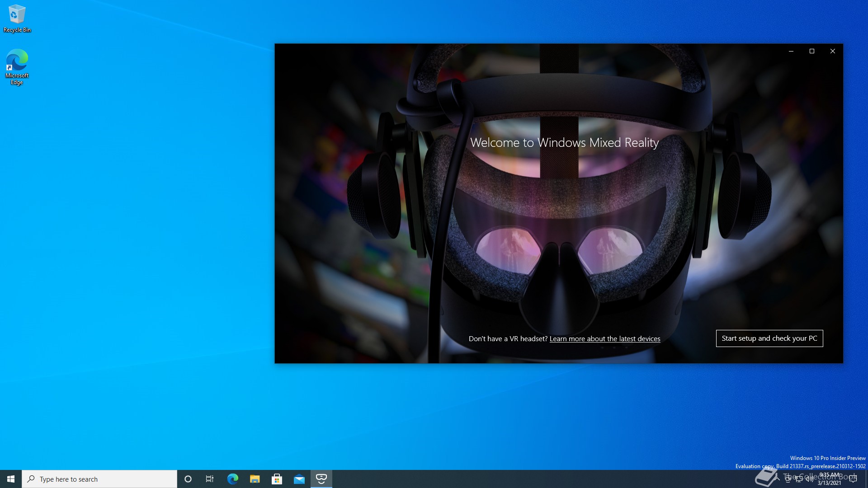Viewport: 868px width, 488px height.
Task: Close the Mixed Reality Portal window
Action: [833, 51]
